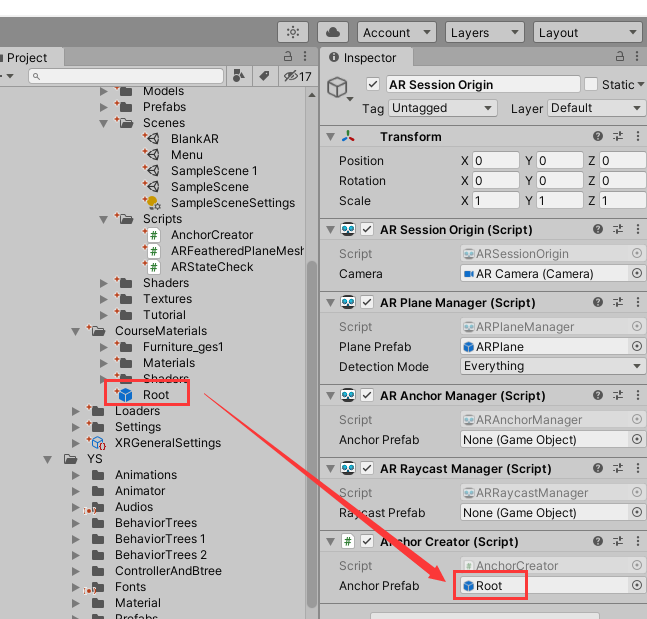This screenshot has width=647, height=619.
Task: Toggle the Inspector panel lock icon
Action: click(x=620, y=56)
